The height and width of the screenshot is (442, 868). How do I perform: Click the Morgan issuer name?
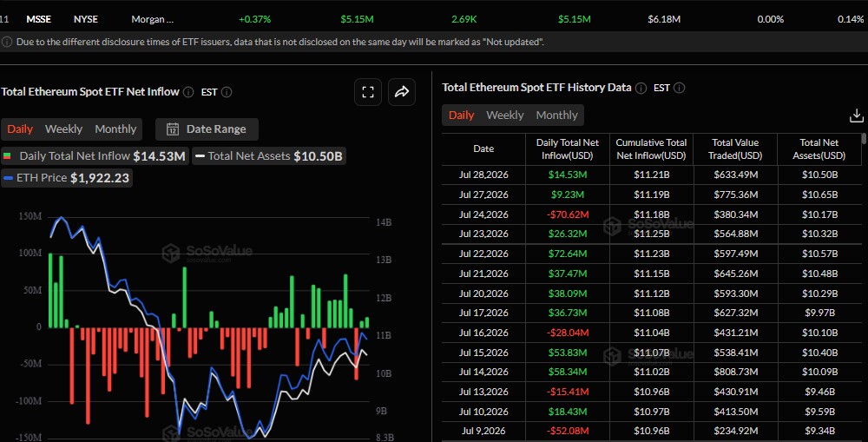click(x=152, y=19)
